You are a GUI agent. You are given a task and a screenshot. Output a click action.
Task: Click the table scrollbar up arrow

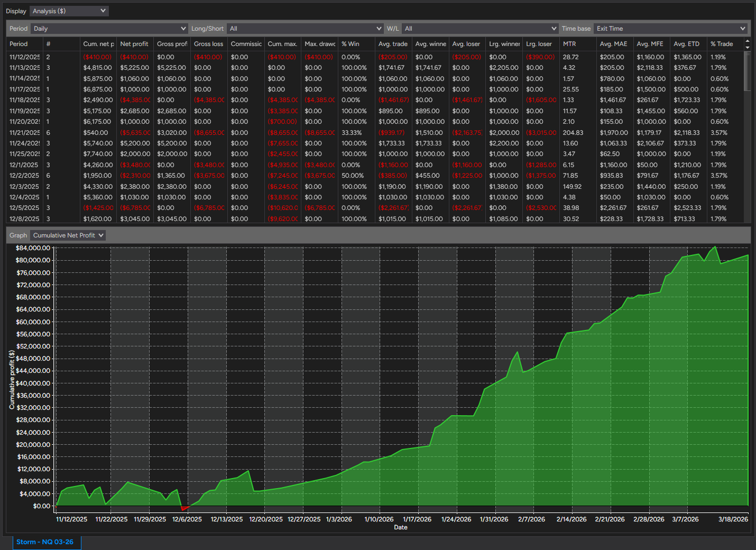(748, 41)
